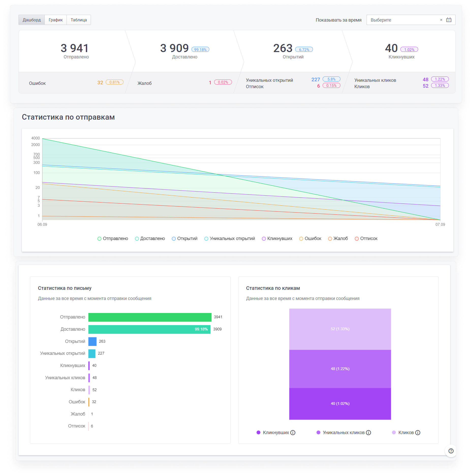The height and width of the screenshot is (476, 472).
Task: Select the Дашборд tab
Action: (x=32, y=20)
